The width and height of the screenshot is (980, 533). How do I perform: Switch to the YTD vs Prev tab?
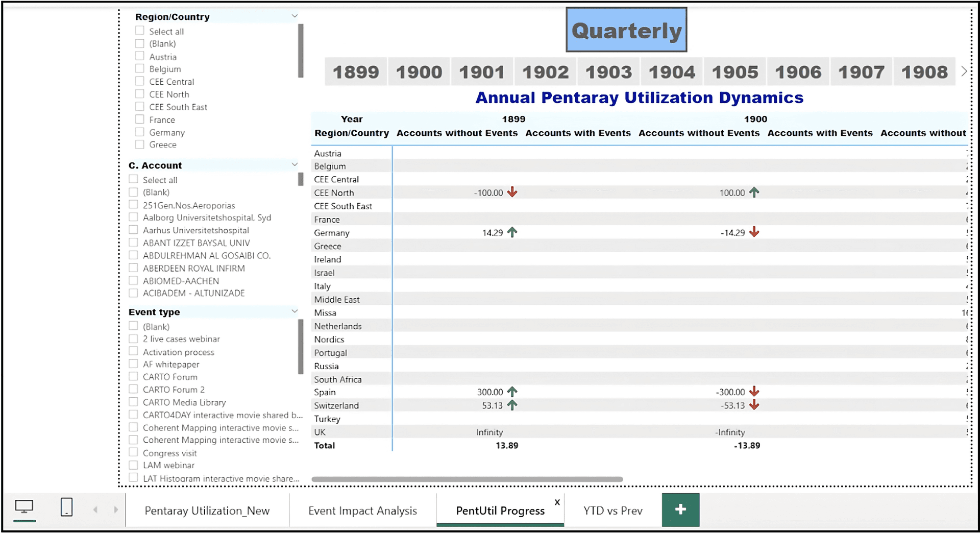612,511
